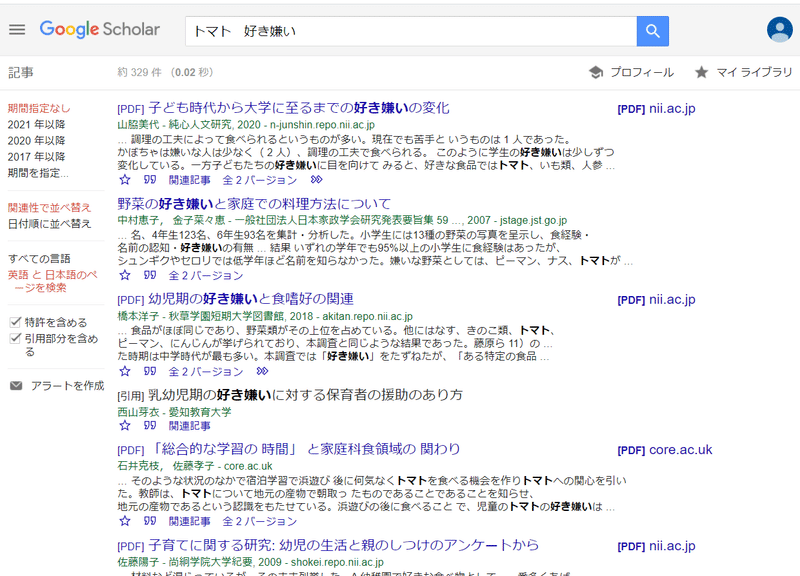Open the hamburger menu icon
The width and height of the screenshot is (800, 576).
pyautogui.click(x=17, y=30)
